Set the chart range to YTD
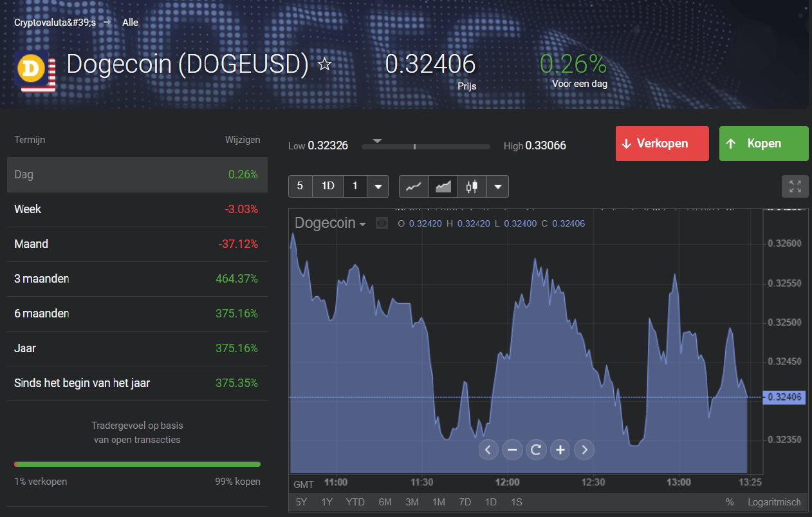 pos(355,502)
